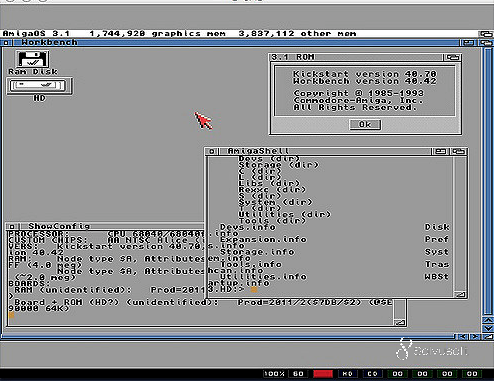
Task: Click the Workbench scroll down arrow
Action: 488,328
